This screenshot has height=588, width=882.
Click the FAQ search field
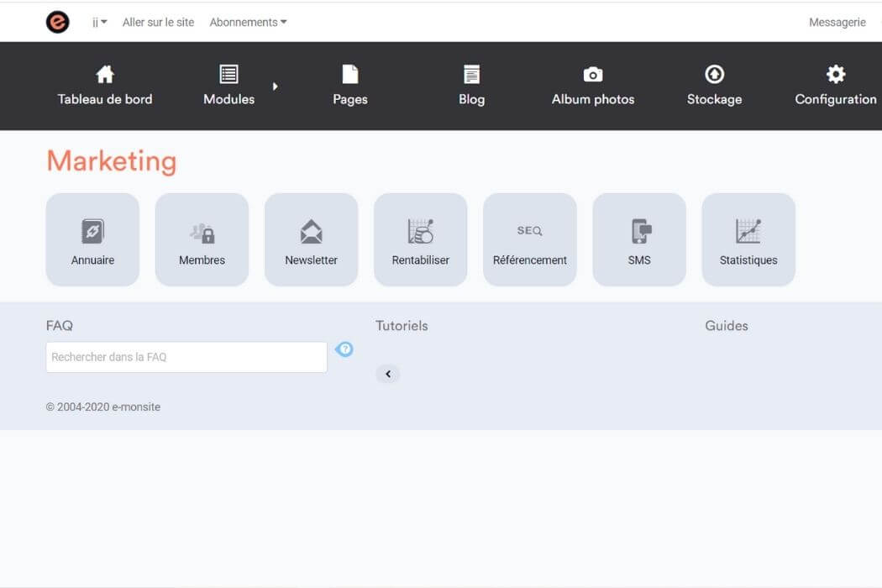[186, 356]
